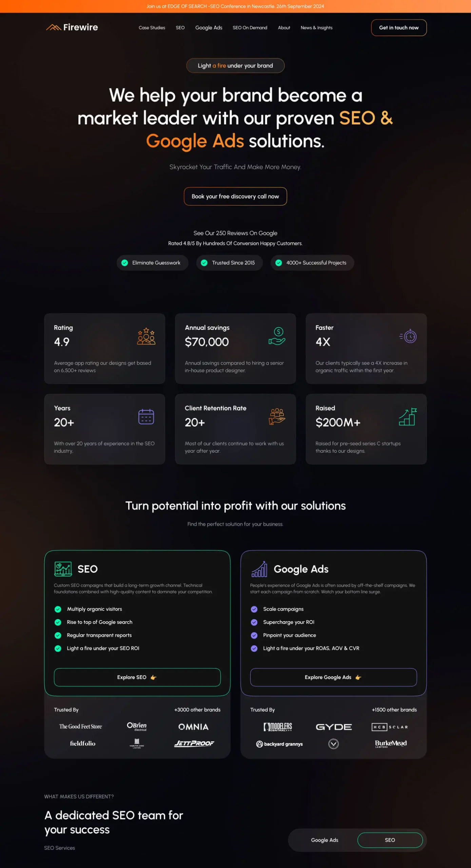The image size is (471, 868).
Task: Click the star rating people icon
Action: pyautogui.click(x=146, y=336)
